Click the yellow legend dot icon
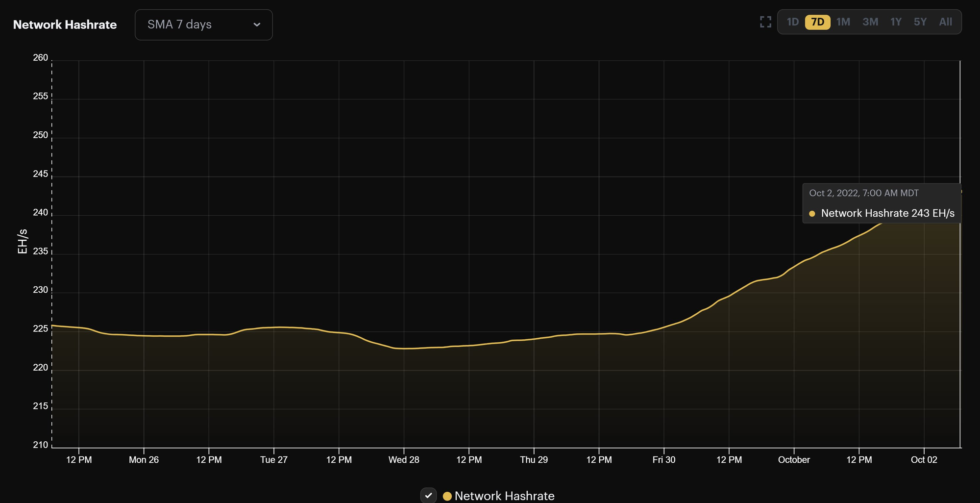The width and height of the screenshot is (980, 503). [446, 496]
